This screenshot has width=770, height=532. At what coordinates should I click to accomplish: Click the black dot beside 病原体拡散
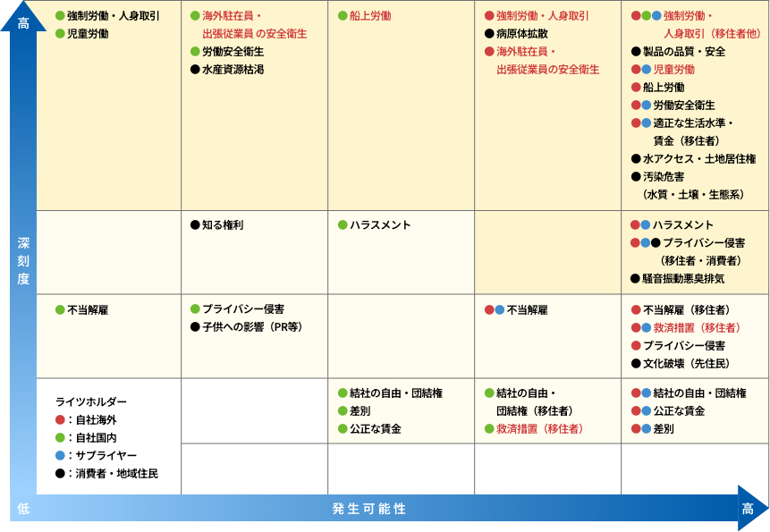click(489, 34)
